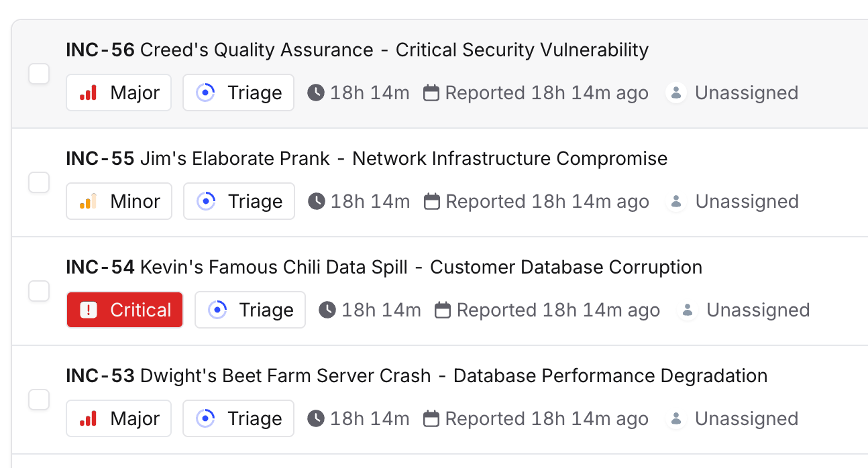The height and width of the screenshot is (468, 868).
Task: Click the clock duration icon on INC-55
Action: click(317, 201)
